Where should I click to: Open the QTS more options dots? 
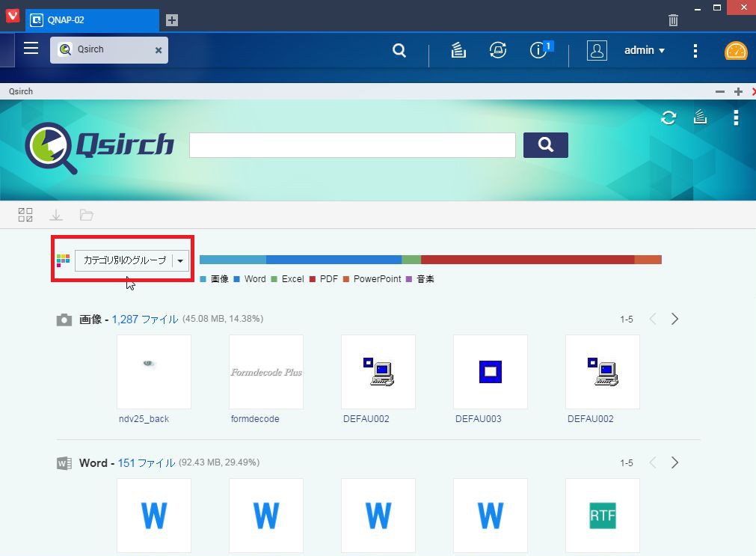click(695, 51)
